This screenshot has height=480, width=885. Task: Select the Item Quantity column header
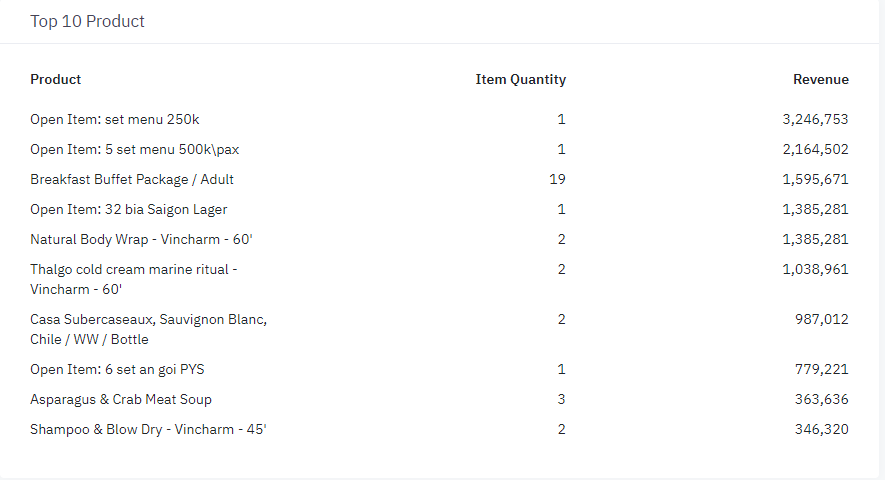click(520, 79)
